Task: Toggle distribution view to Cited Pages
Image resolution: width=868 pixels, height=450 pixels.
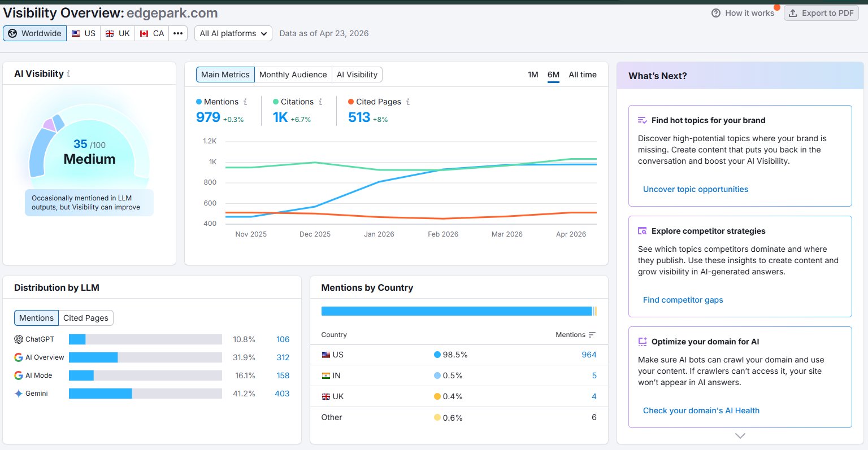Action: point(86,318)
